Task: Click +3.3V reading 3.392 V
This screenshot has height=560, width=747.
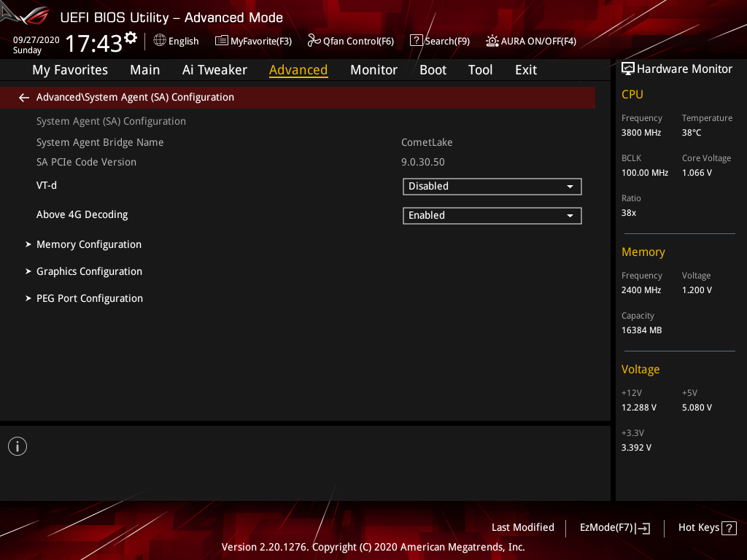Action: point(636,448)
